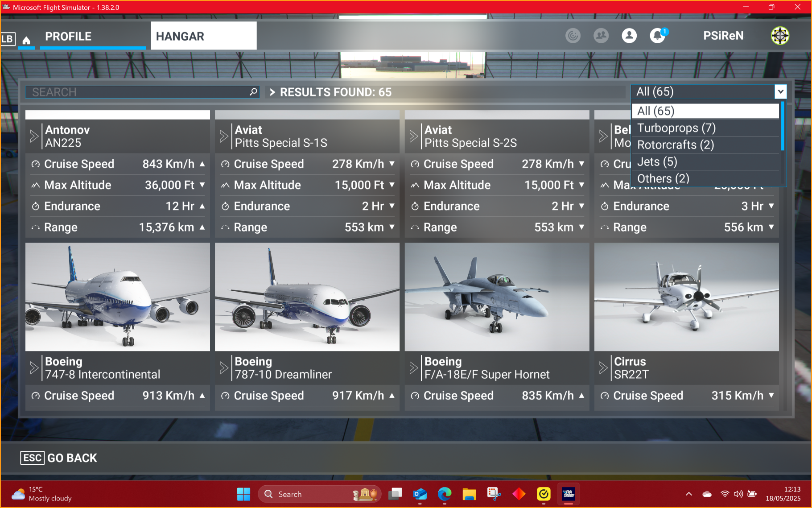Open the volume speaker tray icon
The height and width of the screenshot is (508, 812).
[738, 494]
